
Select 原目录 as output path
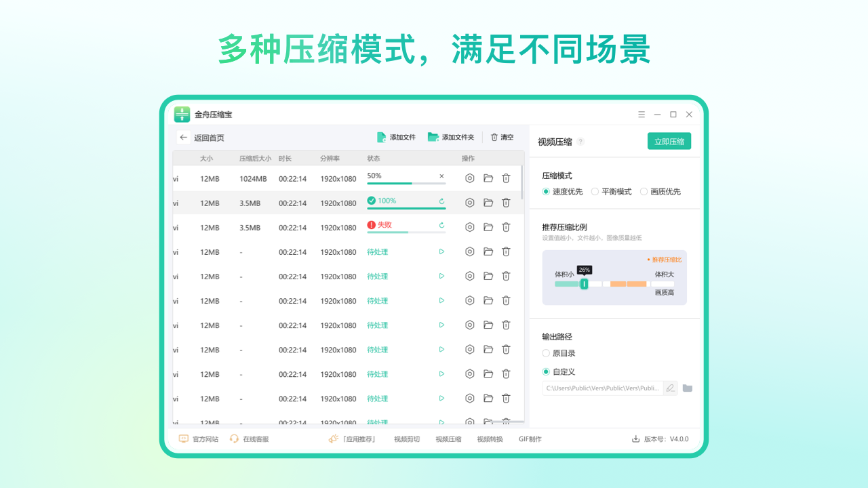(546, 352)
